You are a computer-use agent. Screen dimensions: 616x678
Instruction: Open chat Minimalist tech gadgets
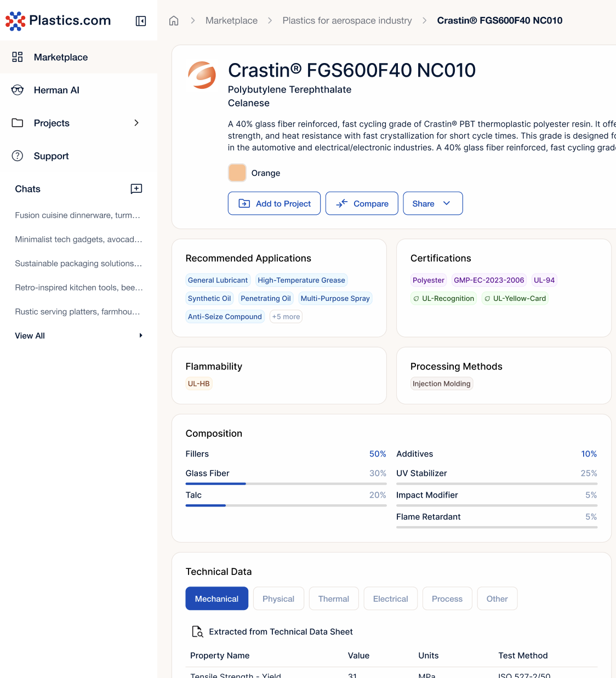(x=78, y=240)
